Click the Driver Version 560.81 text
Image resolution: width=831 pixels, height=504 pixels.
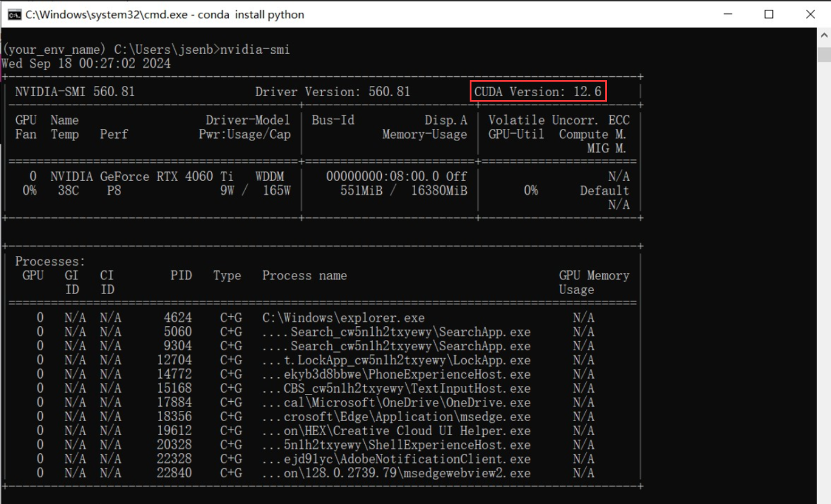[332, 92]
